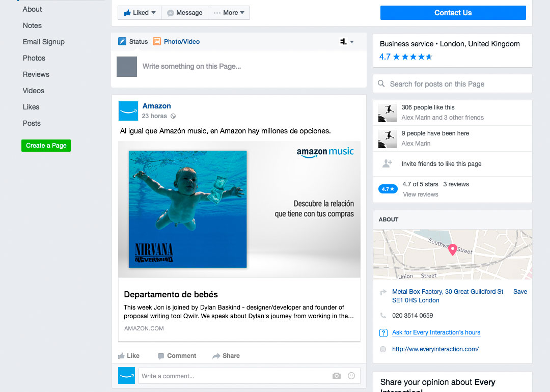Click Amazon avatar beside comment box
This screenshot has height=392, width=550.
coord(127,376)
